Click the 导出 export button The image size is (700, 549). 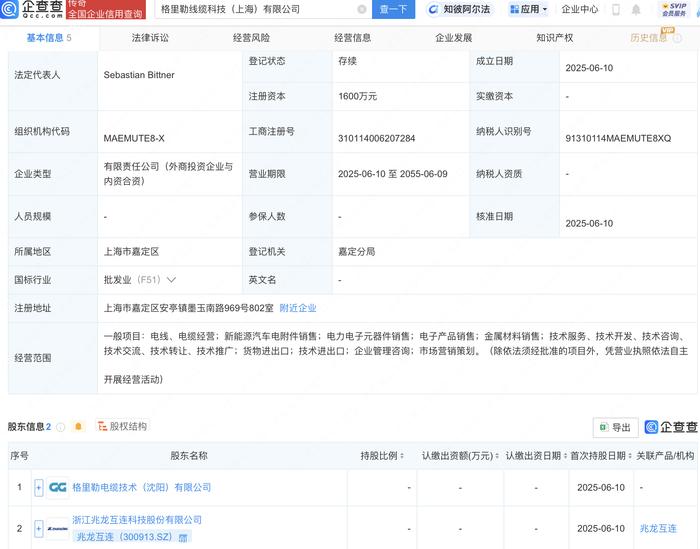616,427
